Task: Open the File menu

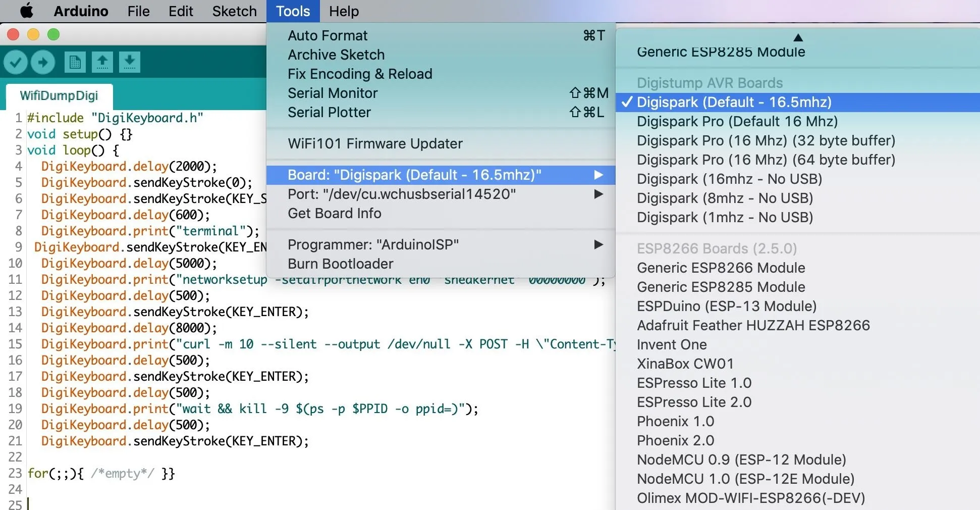Action: 138,11
